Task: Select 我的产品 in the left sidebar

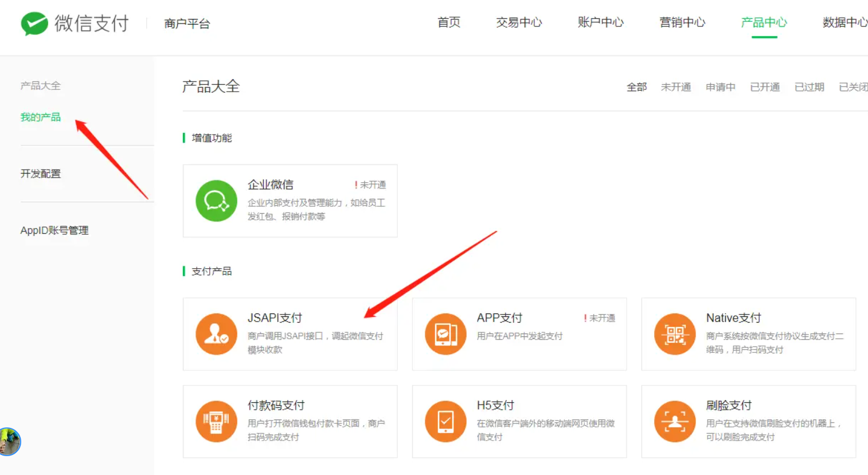Action: (x=41, y=117)
